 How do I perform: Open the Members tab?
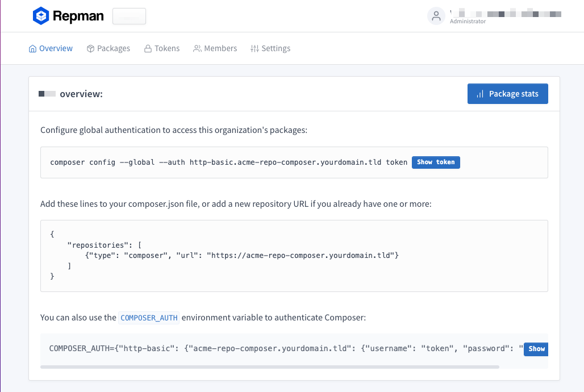215,48
